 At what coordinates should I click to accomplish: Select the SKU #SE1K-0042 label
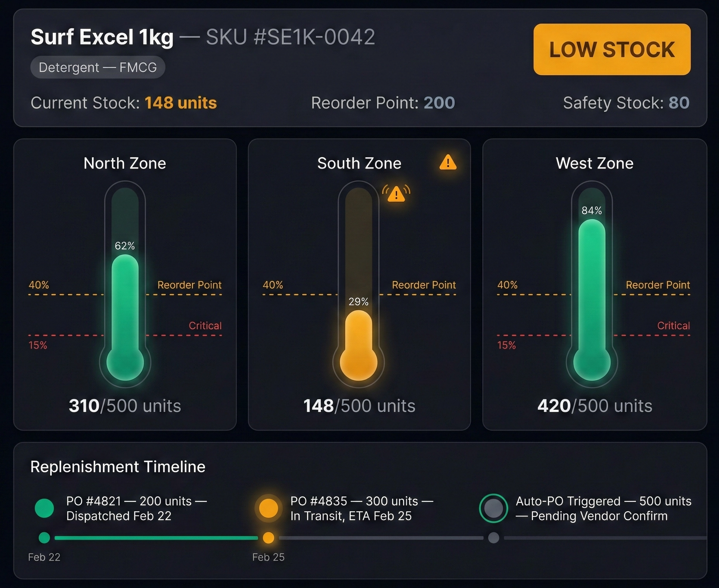click(x=290, y=37)
